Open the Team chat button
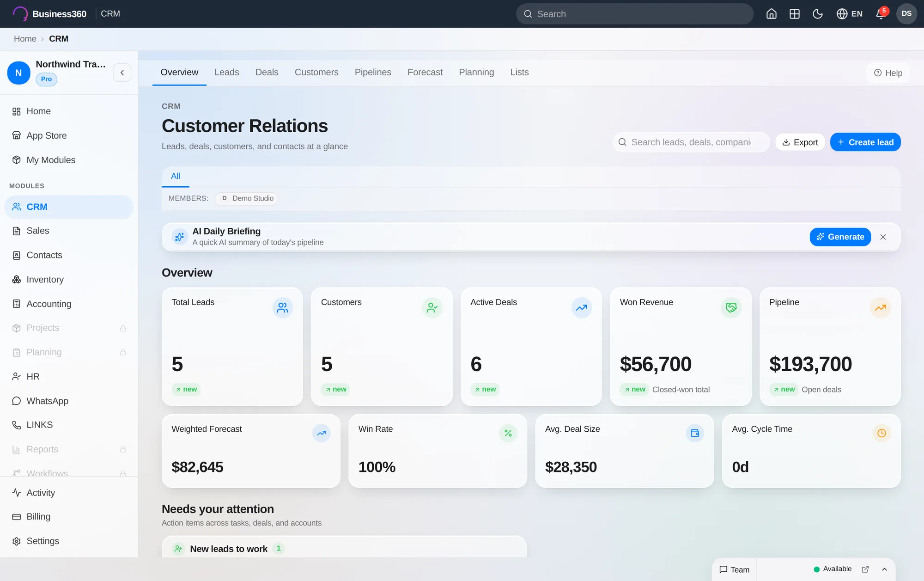Image resolution: width=924 pixels, height=581 pixels. pyautogui.click(x=735, y=569)
